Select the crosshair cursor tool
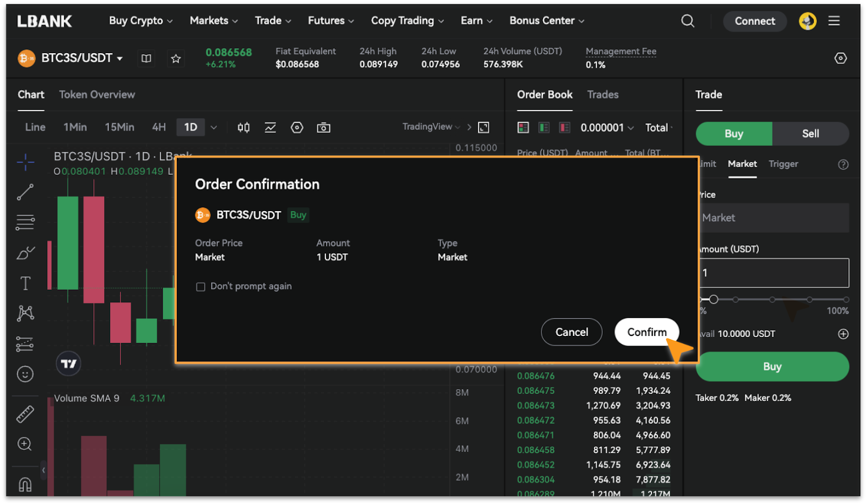The image size is (868, 503). click(x=25, y=162)
